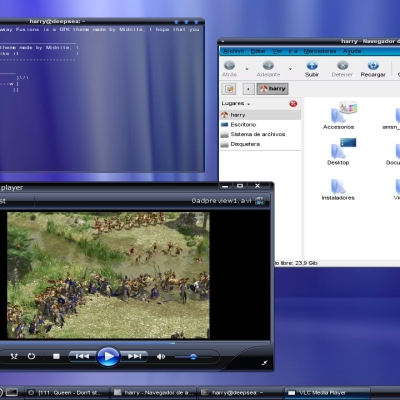Select the Instaladores folder icon
The width and height of the screenshot is (400, 400).
coord(338,189)
